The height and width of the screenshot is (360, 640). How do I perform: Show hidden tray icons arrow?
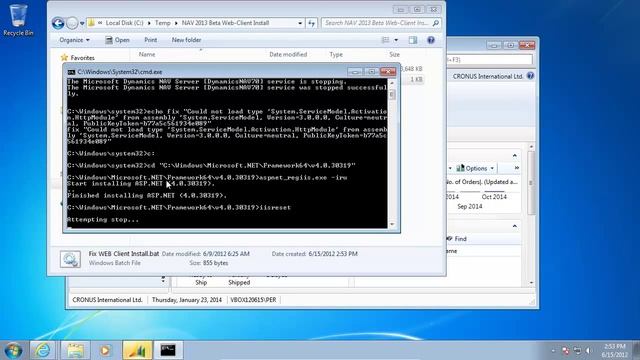pyautogui.click(x=553, y=351)
